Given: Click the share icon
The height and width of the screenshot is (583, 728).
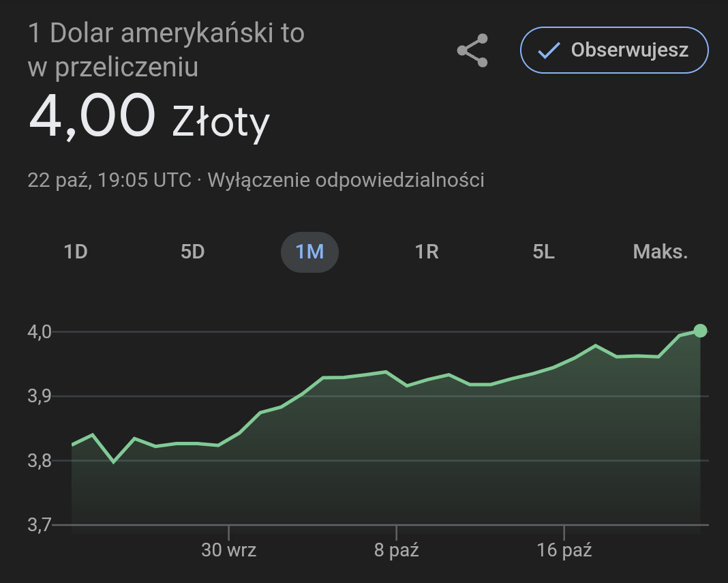Looking at the screenshot, I should click(x=472, y=50).
